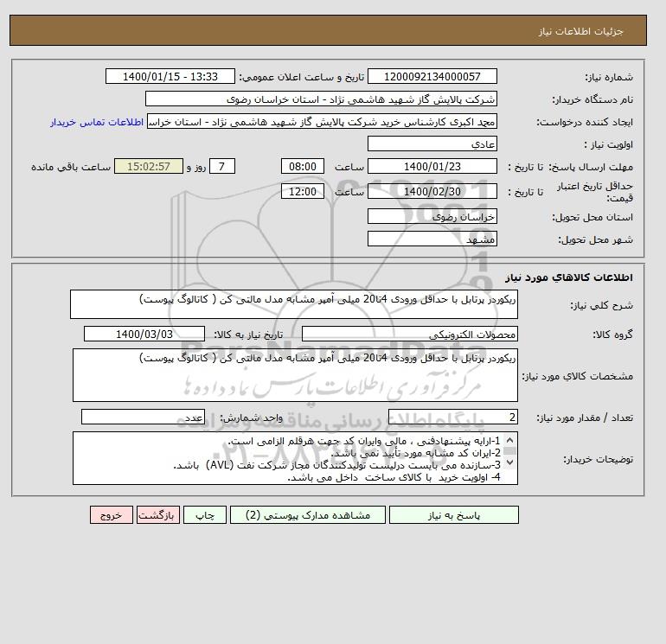Click the واحد شمارش field عدد
The width and height of the screenshot is (666, 644).
(143, 417)
